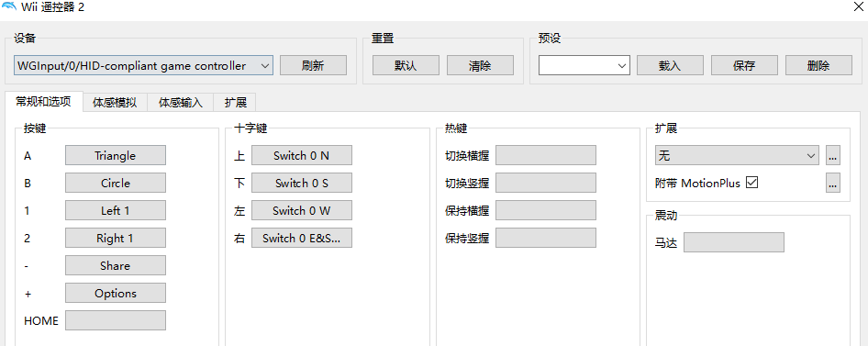The image size is (868, 346).
Task: Switch to the 常规和选项 tab
Action: pyautogui.click(x=43, y=102)
